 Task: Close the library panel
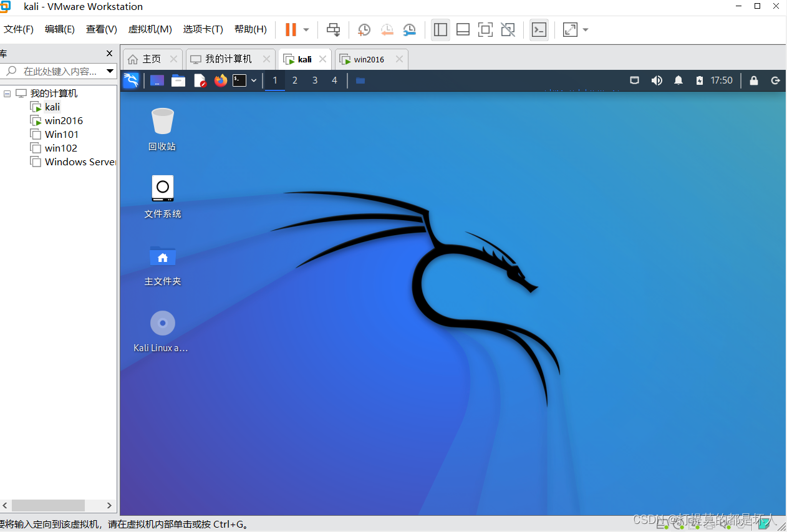pyautogui.click(x=110, y=54)
